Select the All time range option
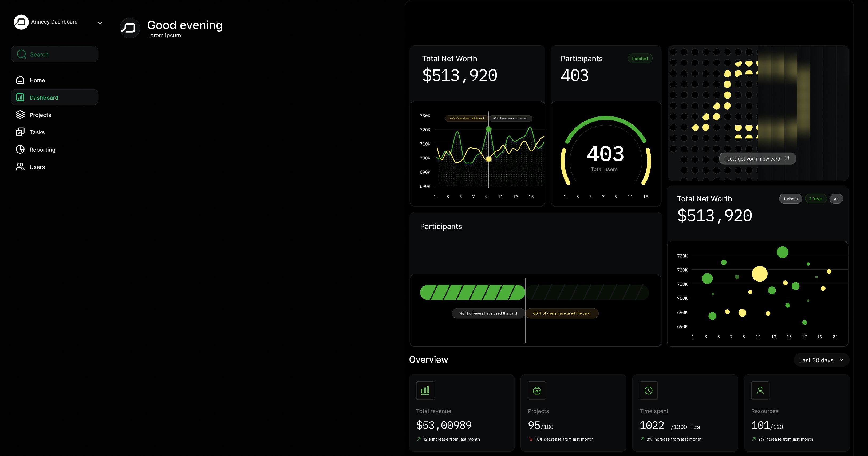 pos(836,199)
